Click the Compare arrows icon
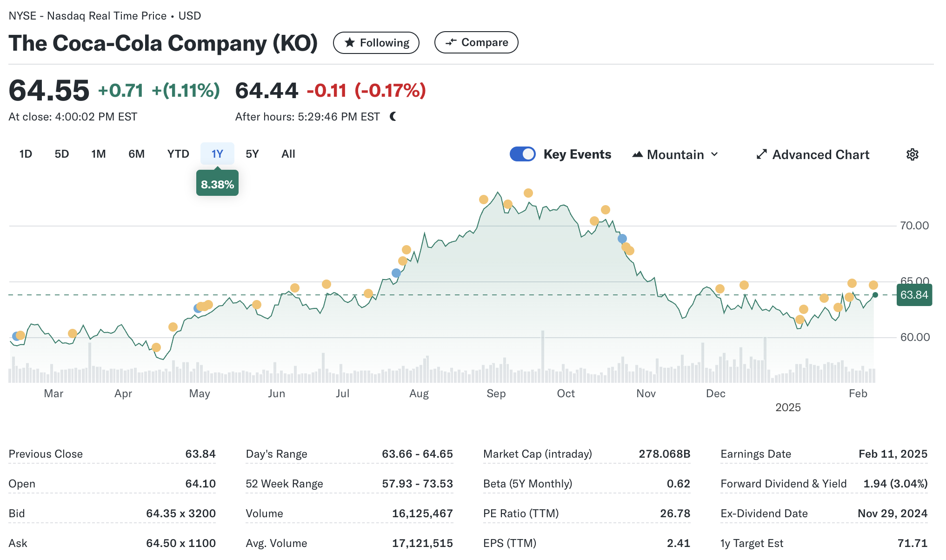 pyautogui.click(x=451, y=42)
